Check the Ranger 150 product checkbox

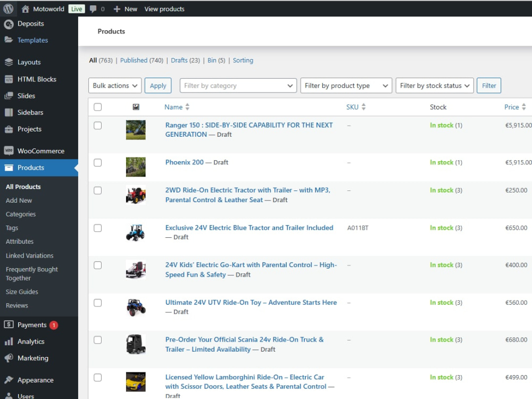point(98,126)
